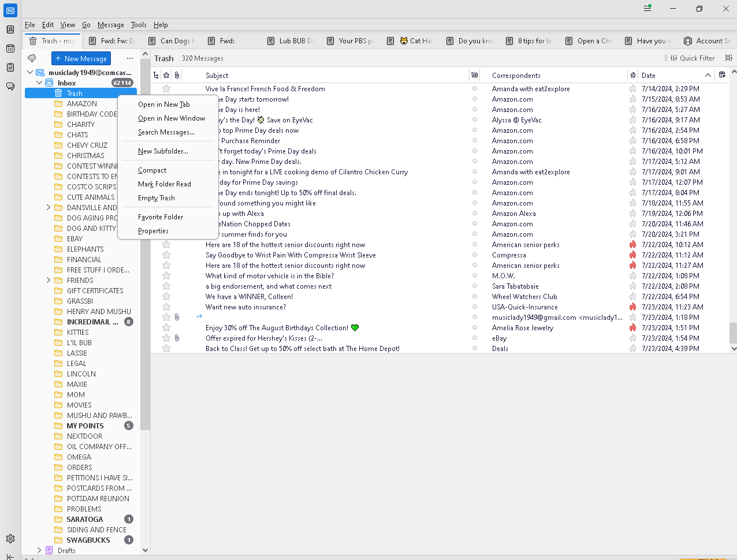Toggle read status of Wheel Watchers Club message
737x560 pixels.
[475, 297]
